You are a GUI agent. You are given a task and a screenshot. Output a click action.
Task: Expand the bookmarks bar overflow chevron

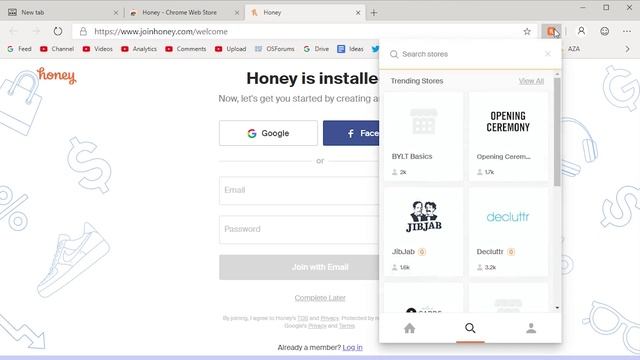[627, 49]
